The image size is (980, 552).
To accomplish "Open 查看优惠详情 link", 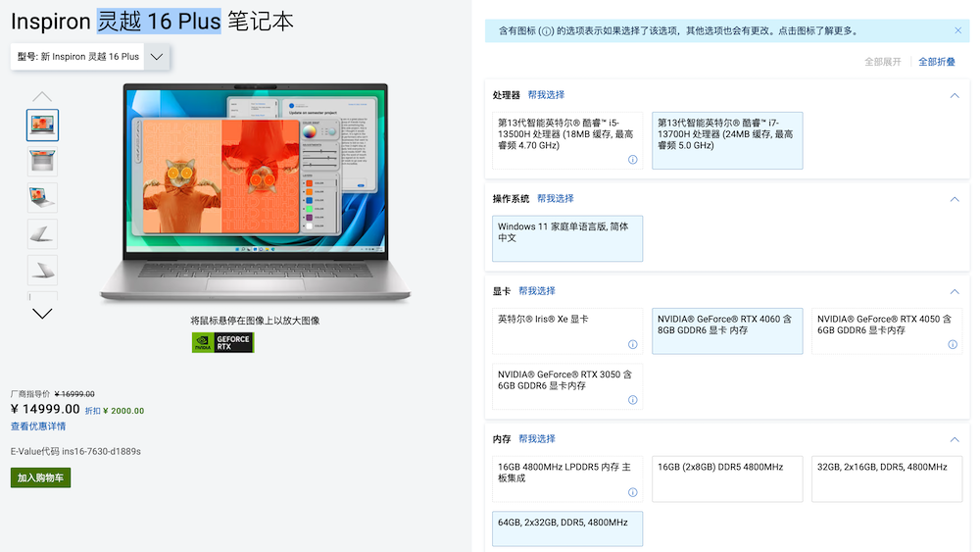I will click(38, 427).
